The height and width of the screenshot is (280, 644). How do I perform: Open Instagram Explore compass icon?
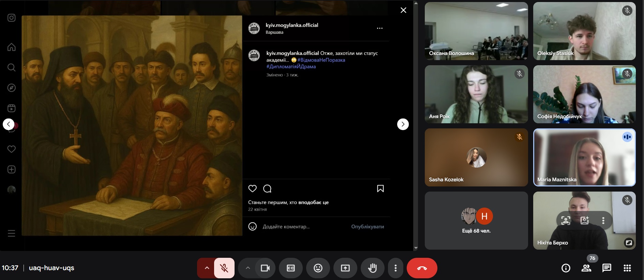(x=11, y=88)
